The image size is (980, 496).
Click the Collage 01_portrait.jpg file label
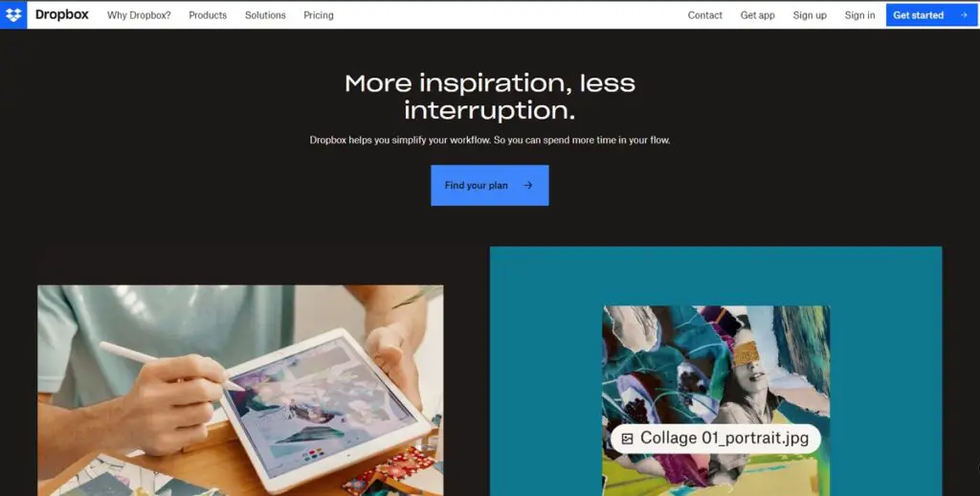pyautogui.click(x=716, y=439)
